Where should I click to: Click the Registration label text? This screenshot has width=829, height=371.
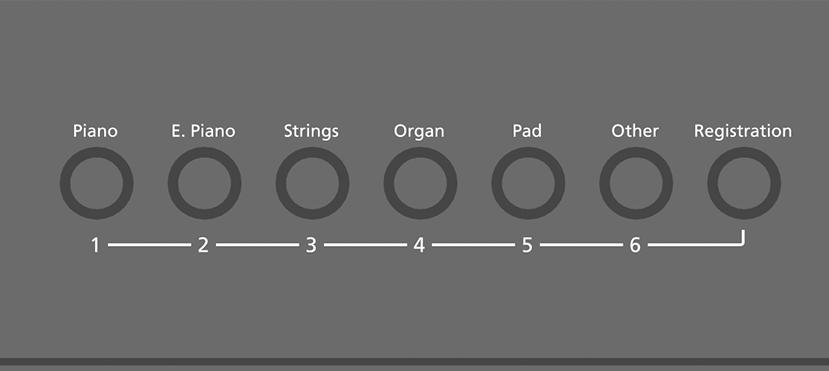(743, 132)
